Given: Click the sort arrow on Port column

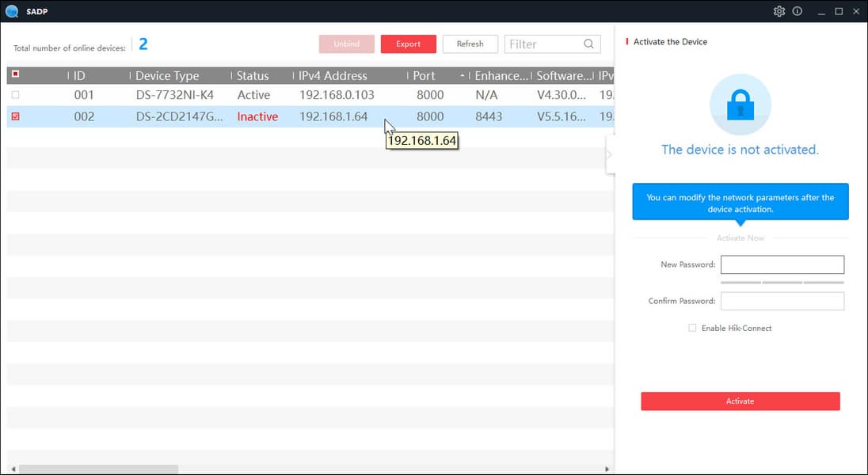Looking at the screenshot, I should coord(463,76).
